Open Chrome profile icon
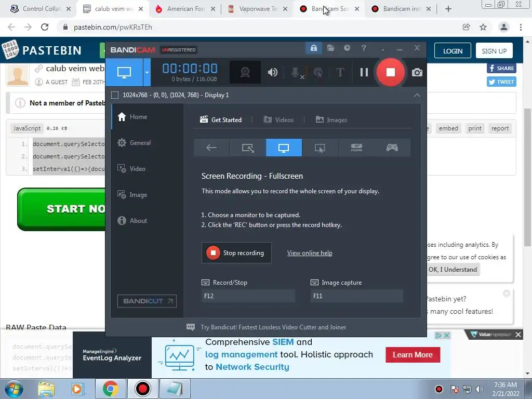 coord(504,27)
